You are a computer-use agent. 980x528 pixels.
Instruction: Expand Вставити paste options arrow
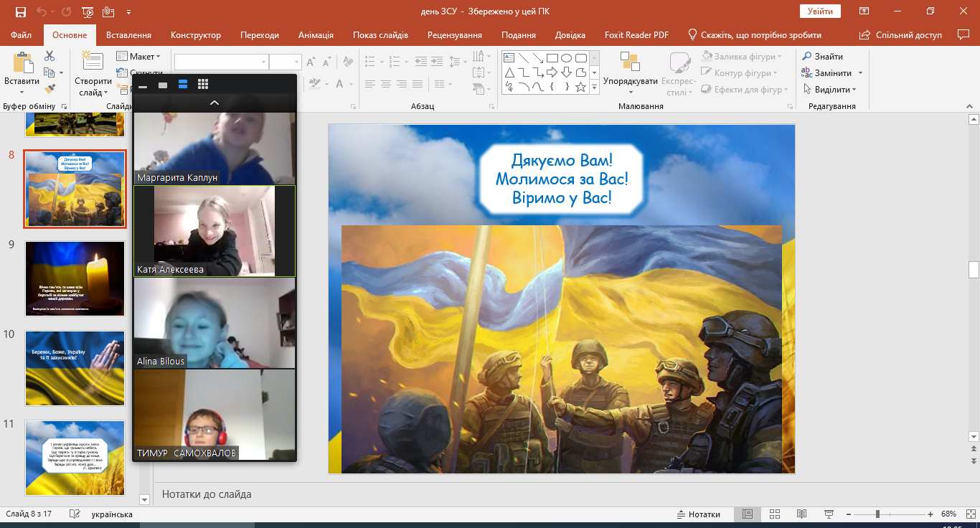(22, 91)
